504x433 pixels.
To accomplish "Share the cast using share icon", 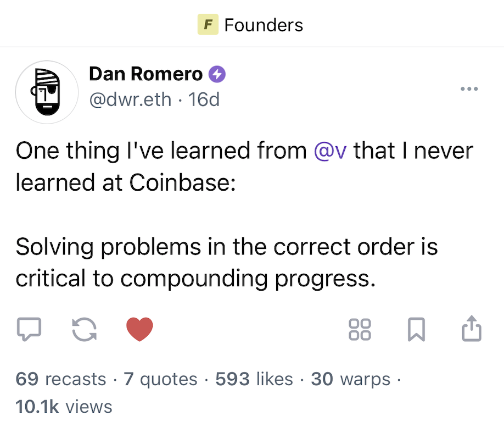I will click(x=472, y=328).
